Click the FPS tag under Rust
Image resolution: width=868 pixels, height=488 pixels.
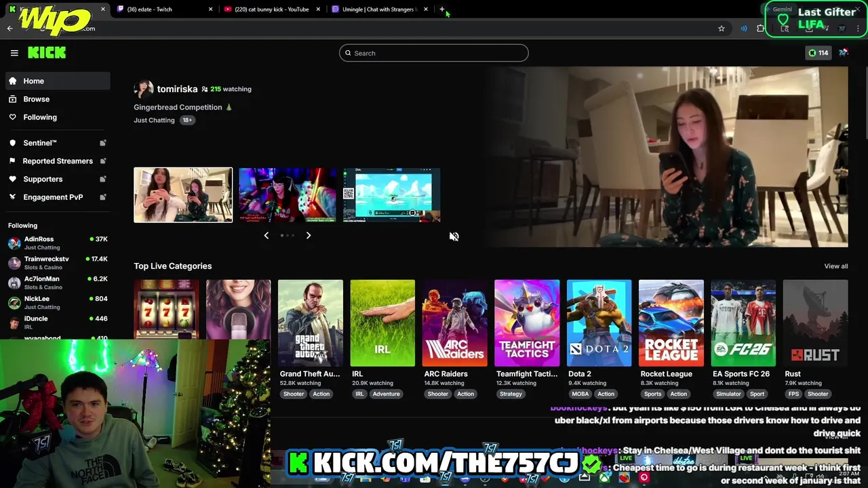pos(793,394)
